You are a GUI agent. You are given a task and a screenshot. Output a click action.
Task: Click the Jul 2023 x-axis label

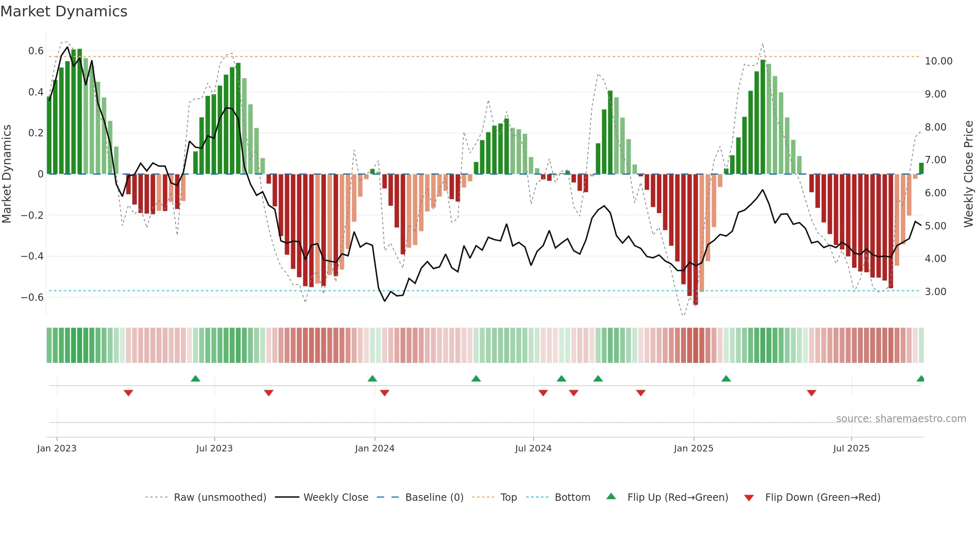[214, 448]
